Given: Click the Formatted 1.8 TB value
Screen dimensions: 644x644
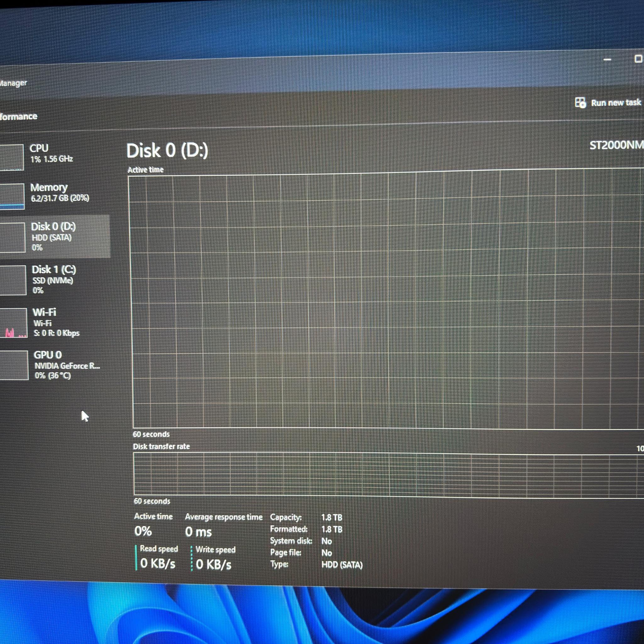Looking at the screenshot, I should pos(332,529).
